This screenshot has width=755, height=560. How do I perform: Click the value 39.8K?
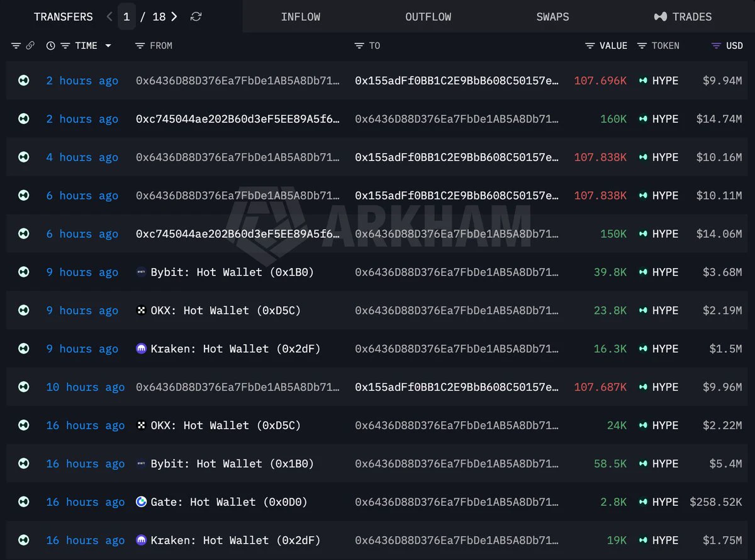[x=610, y=272]
